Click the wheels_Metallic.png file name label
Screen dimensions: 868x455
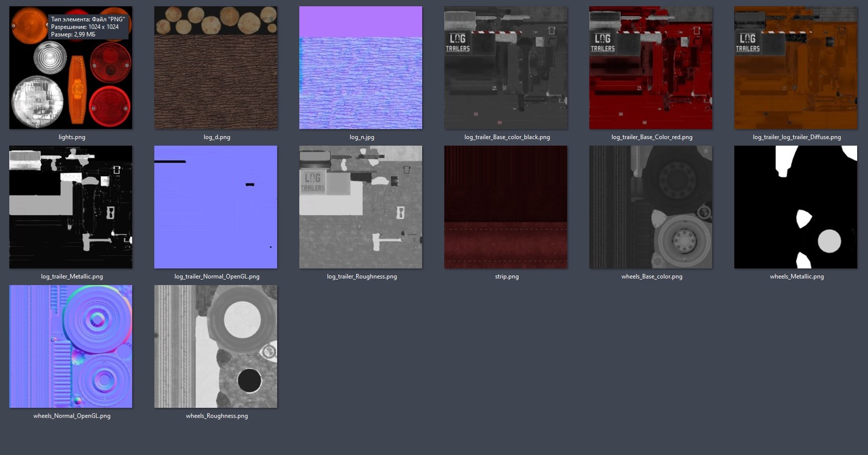point(797,277)
